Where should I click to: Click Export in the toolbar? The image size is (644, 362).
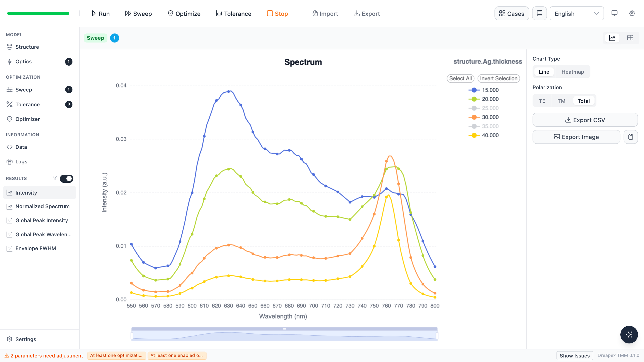(x=367, y=14)
